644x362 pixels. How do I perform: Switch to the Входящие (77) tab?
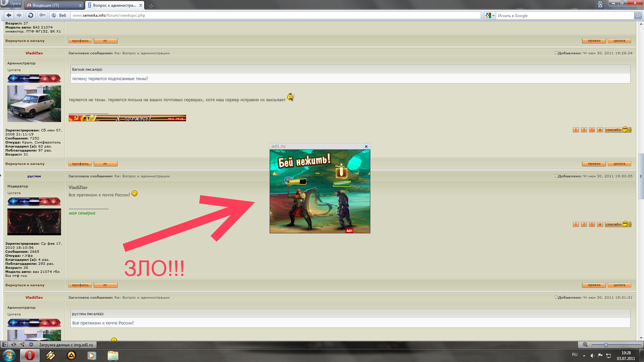(x=54, y=5)
